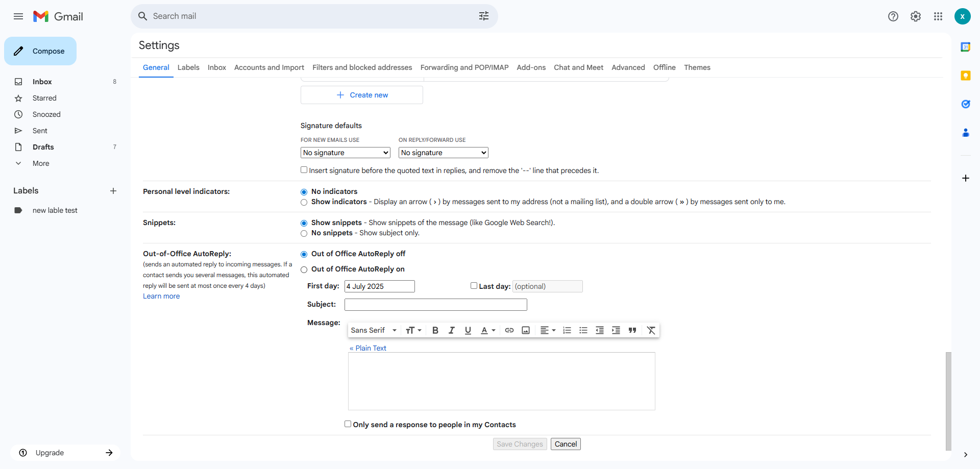
Task: Open Filters and blocked addresses tab
Action: [362, 67]
